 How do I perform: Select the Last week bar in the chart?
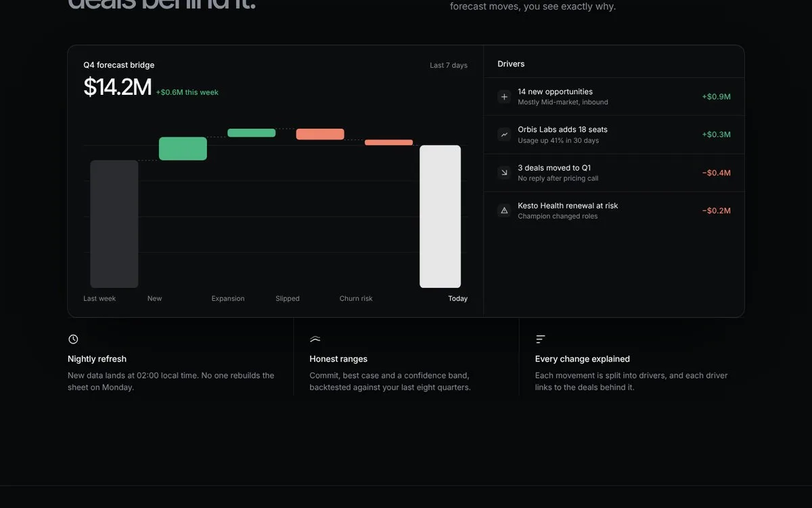point(114,224)
